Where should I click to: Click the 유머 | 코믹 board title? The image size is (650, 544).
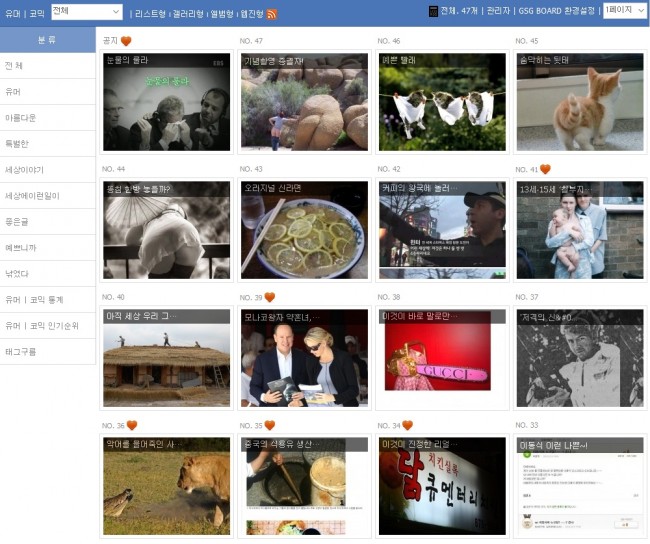(24, 14)
